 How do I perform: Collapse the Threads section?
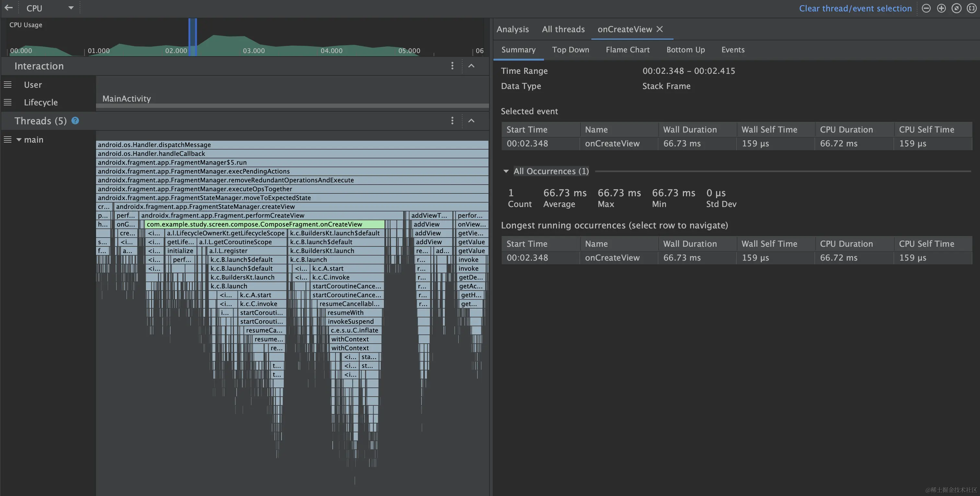[x=471, y=120]
